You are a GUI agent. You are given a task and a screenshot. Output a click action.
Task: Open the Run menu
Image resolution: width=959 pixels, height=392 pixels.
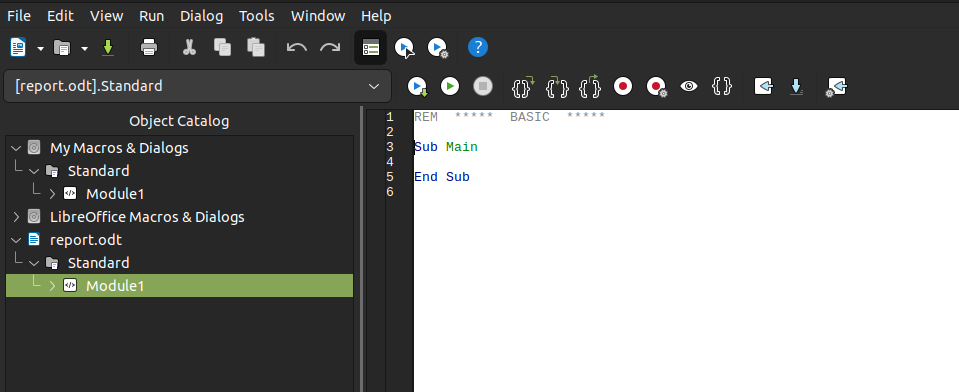152,16
